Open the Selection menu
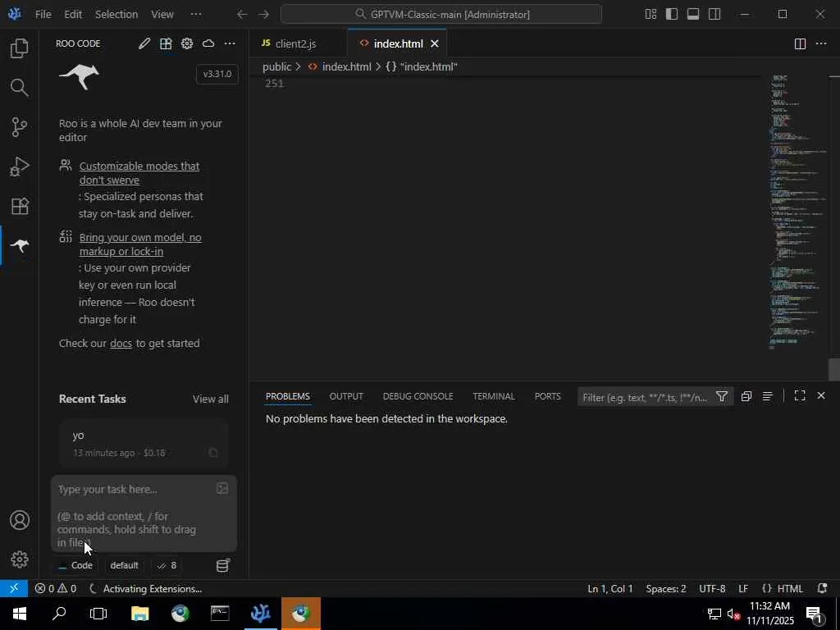This screenshot has height=630, width=840. tap(116, 15)
